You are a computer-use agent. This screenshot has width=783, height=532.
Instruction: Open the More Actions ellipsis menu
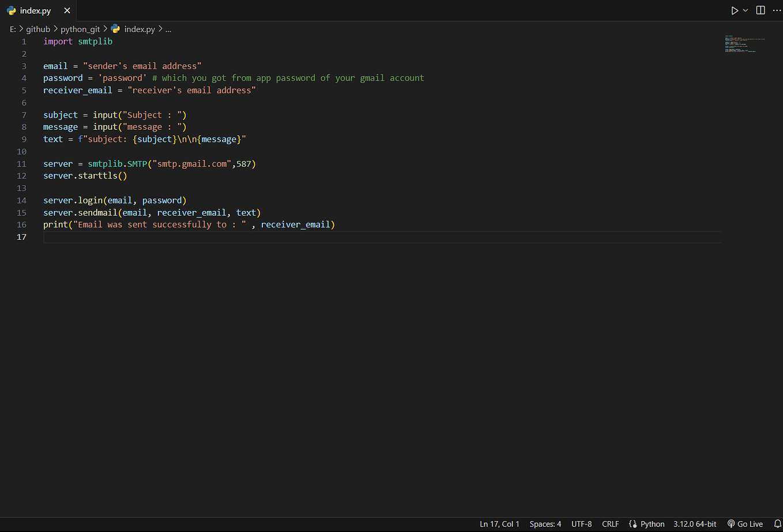click(777, 10)
